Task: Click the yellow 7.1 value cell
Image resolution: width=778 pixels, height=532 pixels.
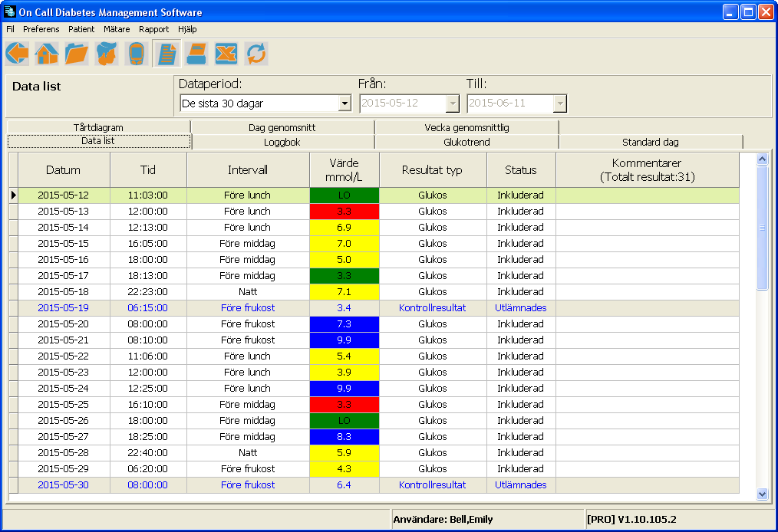Action: coord(344,291)
